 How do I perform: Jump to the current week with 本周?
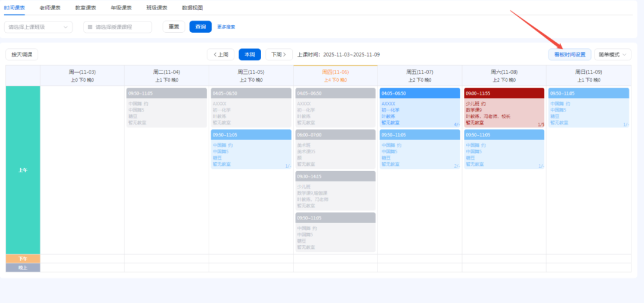pyautogui.click(x=249, y=54)
